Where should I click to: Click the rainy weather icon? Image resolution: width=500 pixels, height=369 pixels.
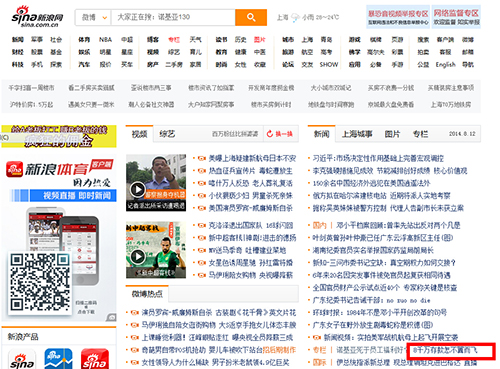tap(295, 17)
